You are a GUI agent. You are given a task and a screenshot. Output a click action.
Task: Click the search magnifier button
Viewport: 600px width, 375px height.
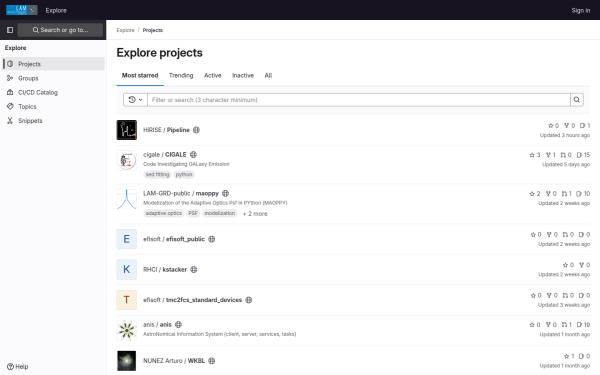click(577, 99)
